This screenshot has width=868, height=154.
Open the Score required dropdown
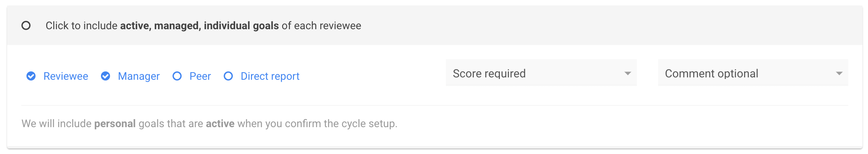point(541,73)
